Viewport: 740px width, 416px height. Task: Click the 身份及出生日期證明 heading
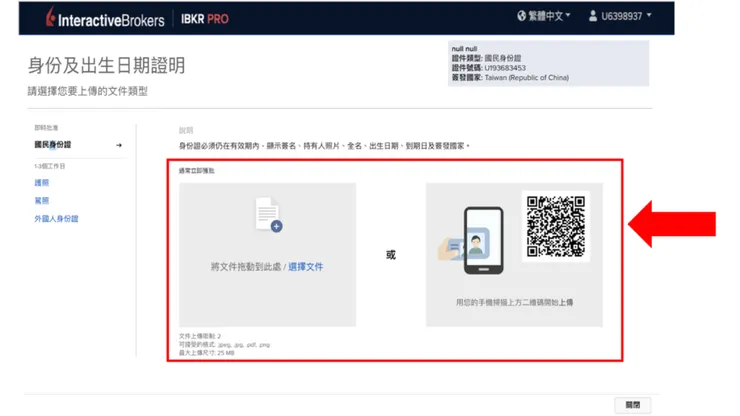click(x=106, y=65)
